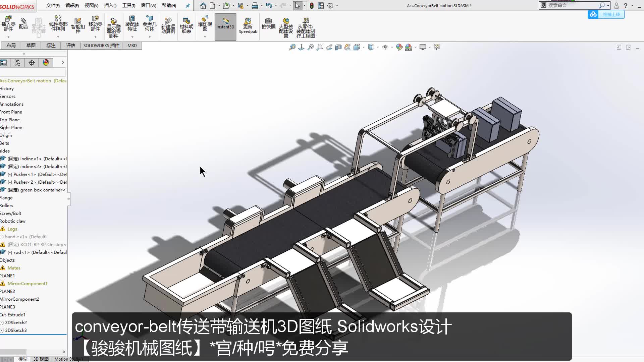Expand the Mates tree item
Screen dimensions: 644x362
click(x=14, y=268)
